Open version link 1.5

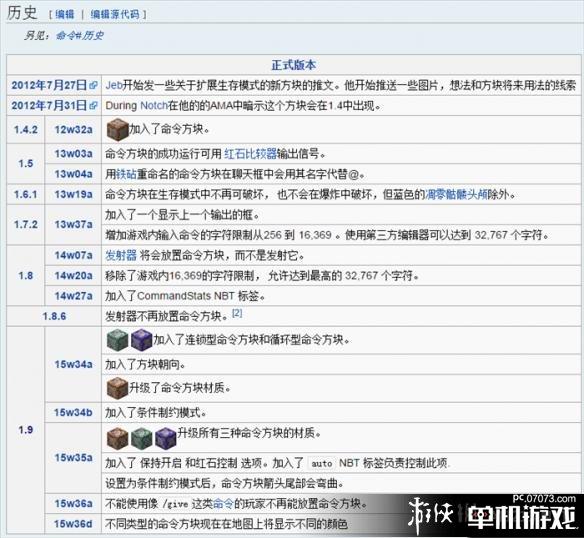pyautogui.click(x=26, y=164)
